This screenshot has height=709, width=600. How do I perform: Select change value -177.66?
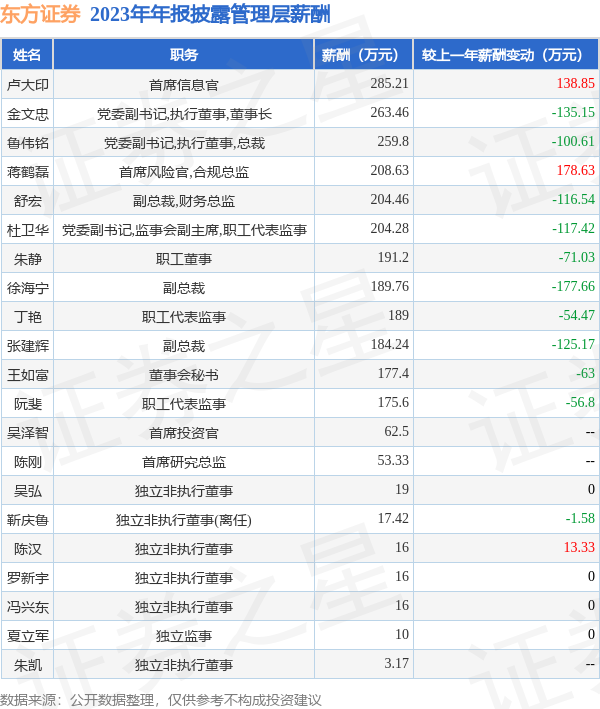click(x=573, y=287)
